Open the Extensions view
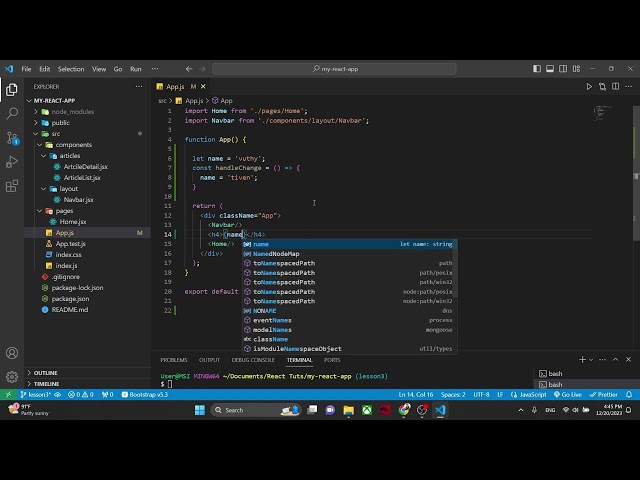 point(12,186)
